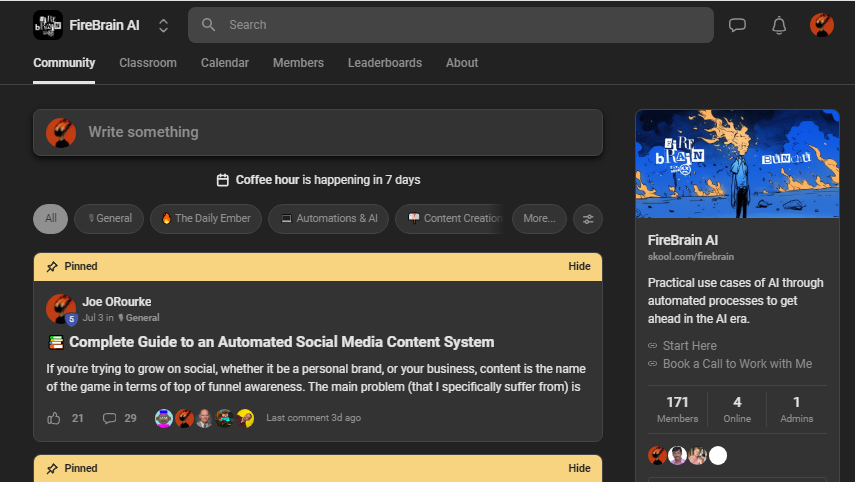Image resolution: width=855 pixels, height=482 pixels.
Task: Click the first member avatar in sidebar
Action: coord(657,455)
